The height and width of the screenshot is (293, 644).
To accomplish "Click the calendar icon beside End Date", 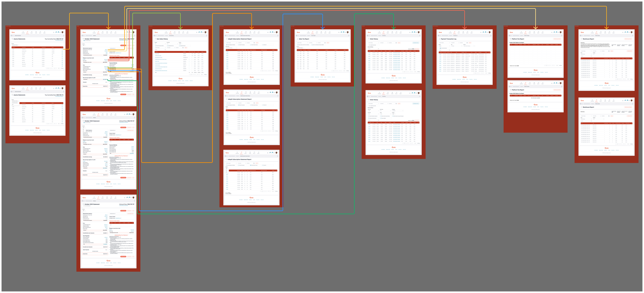I will pyautogui.click(x=467, y=43).
